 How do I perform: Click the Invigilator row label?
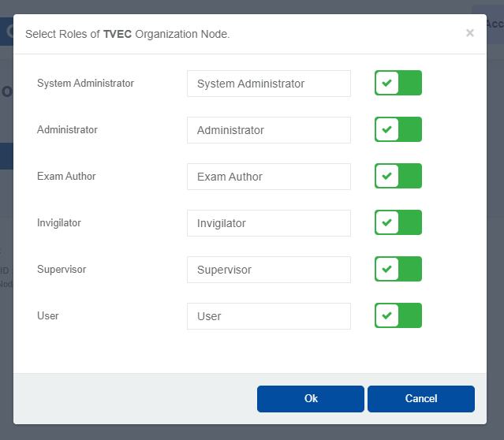pos(59,222)
